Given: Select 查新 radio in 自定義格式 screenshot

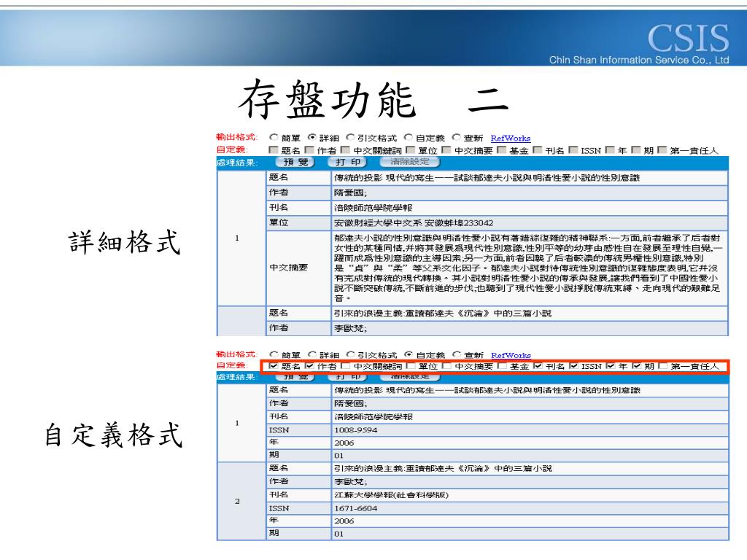Looking at the screenshot, I should [x=457, y=355].
